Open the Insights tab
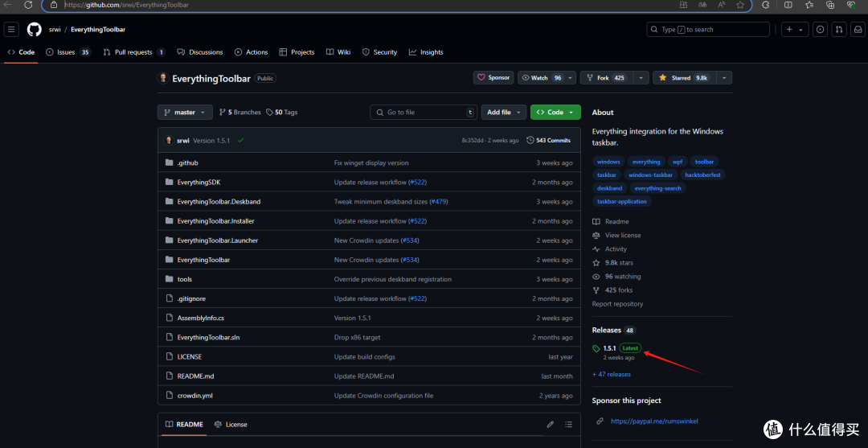 pos(426,52)
